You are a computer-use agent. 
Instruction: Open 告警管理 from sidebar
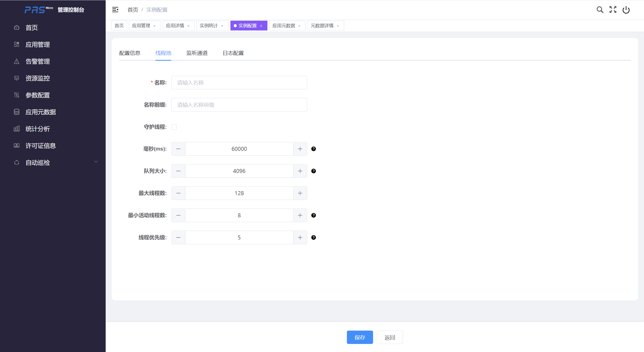click(38, 61)
